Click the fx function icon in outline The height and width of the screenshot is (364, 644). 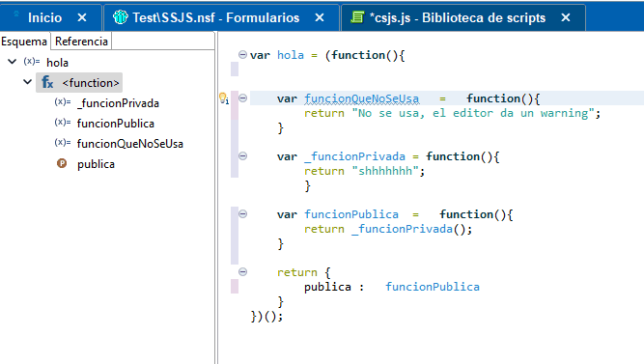(47, 83)
